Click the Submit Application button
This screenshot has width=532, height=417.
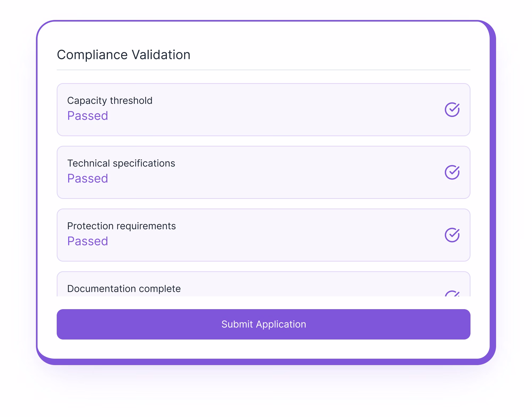click(264, 324)
